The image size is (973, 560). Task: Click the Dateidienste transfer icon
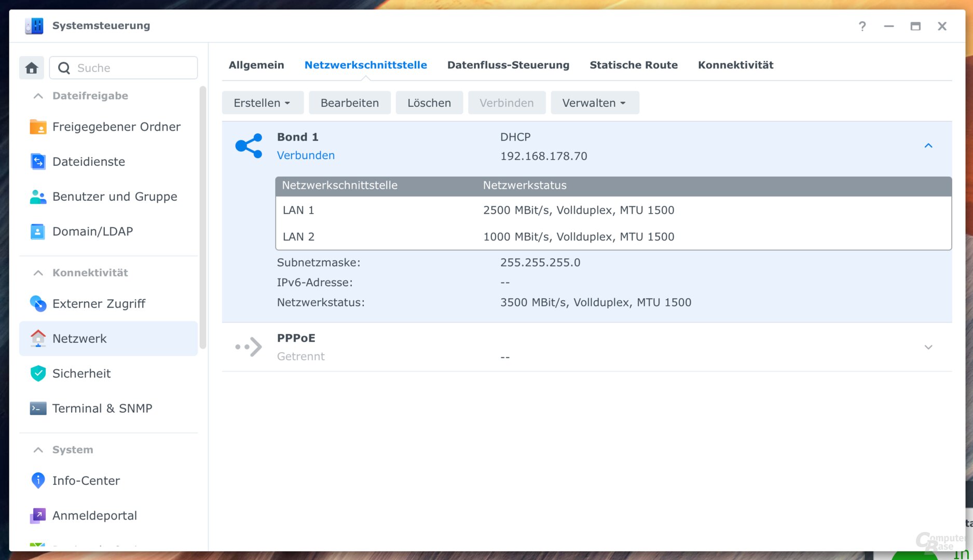(x=38, y=161)
